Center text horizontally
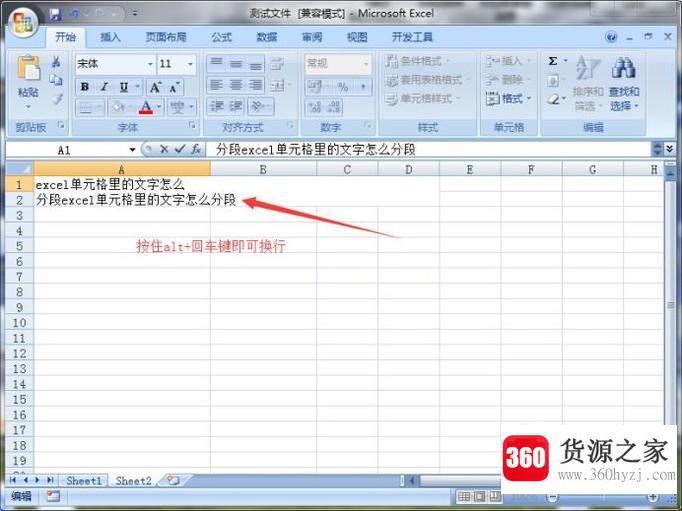 (x=236, y=85)
